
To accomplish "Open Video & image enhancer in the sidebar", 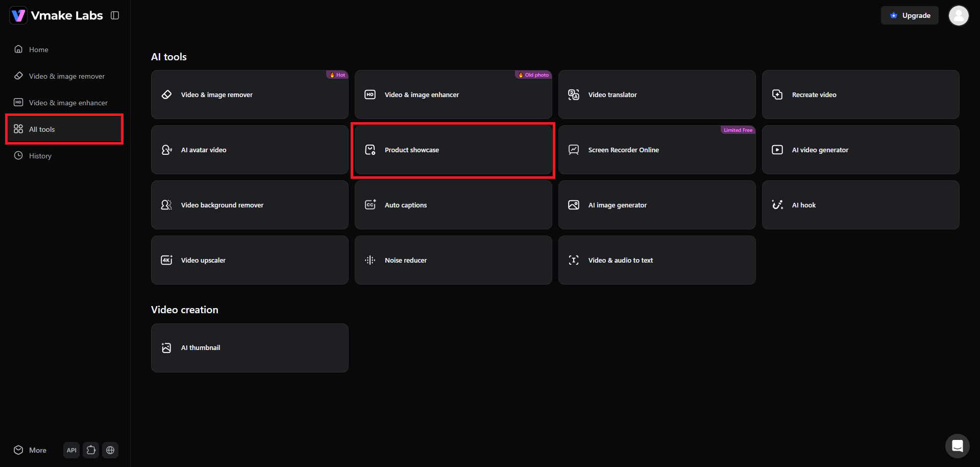I will point(65,103).
